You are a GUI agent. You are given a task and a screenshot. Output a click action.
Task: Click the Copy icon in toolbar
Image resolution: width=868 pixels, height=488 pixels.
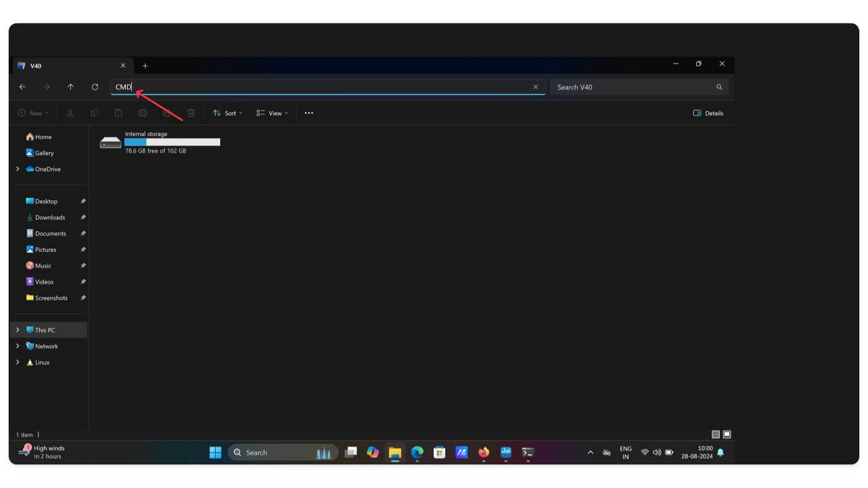pos(94,113)
